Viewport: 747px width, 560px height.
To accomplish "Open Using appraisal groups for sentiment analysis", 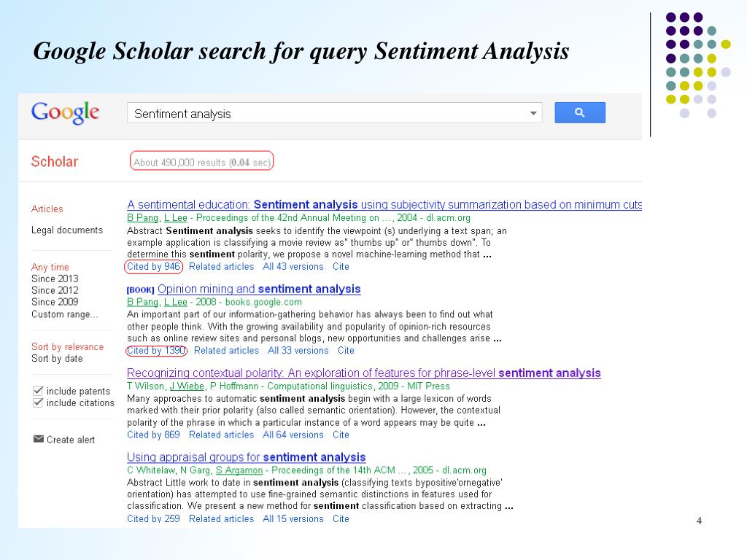I will point(247,457).
